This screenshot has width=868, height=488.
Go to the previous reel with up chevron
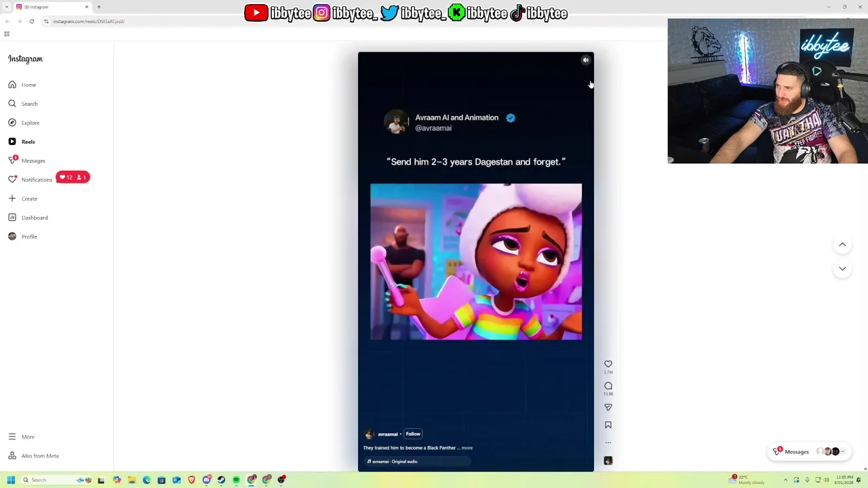[x=842, y=245]
